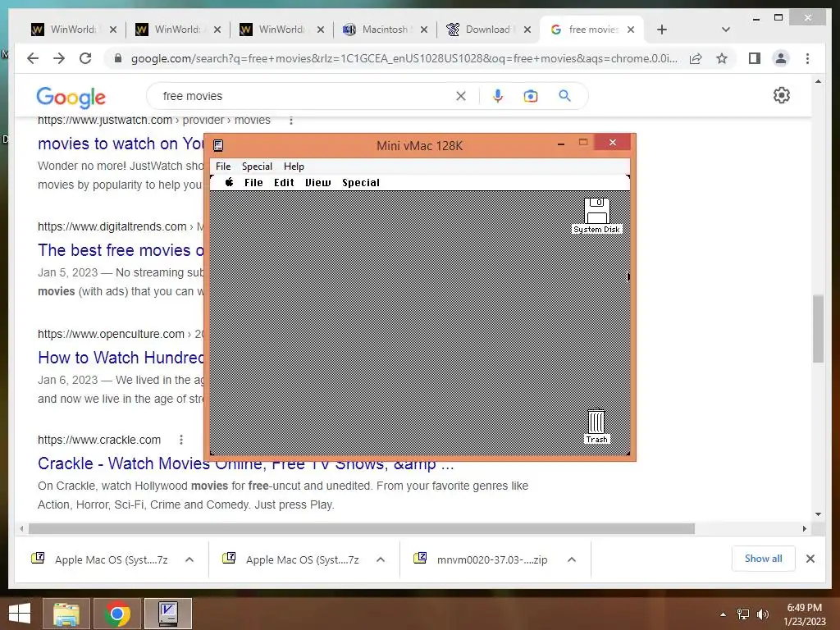Expand options for second Apple Mac OS download

[381, 559]
